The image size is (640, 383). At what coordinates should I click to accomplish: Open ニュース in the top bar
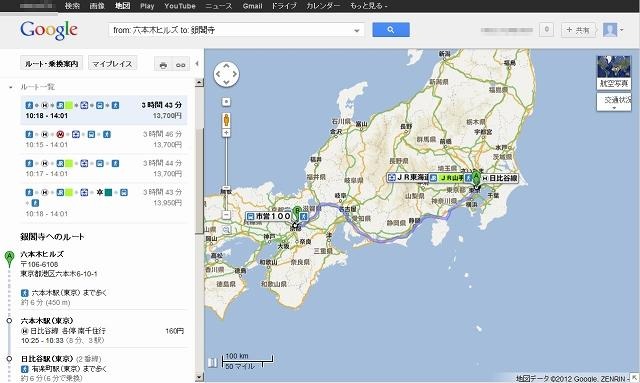(218, 6)
